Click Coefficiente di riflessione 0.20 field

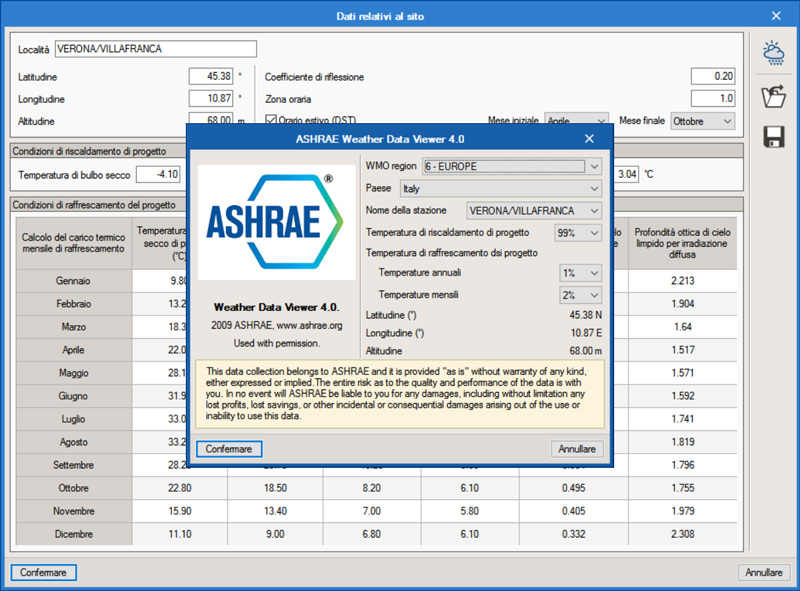pyautogui.click(x=713, y=77)
